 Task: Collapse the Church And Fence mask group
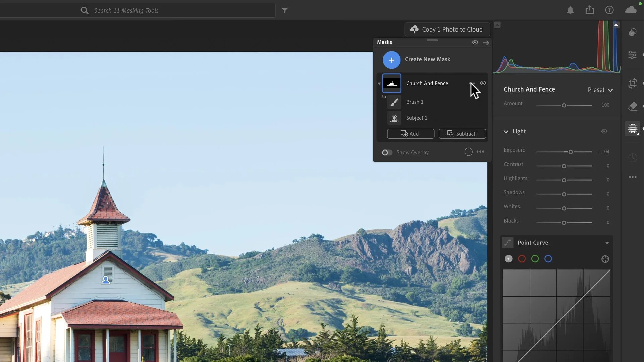(x=379, y=84)
